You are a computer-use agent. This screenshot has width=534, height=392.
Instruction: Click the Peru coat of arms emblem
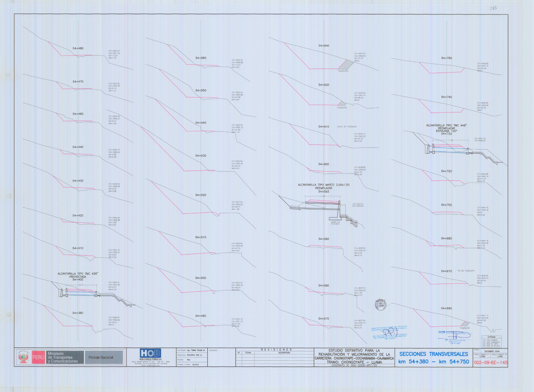[23, 357]
